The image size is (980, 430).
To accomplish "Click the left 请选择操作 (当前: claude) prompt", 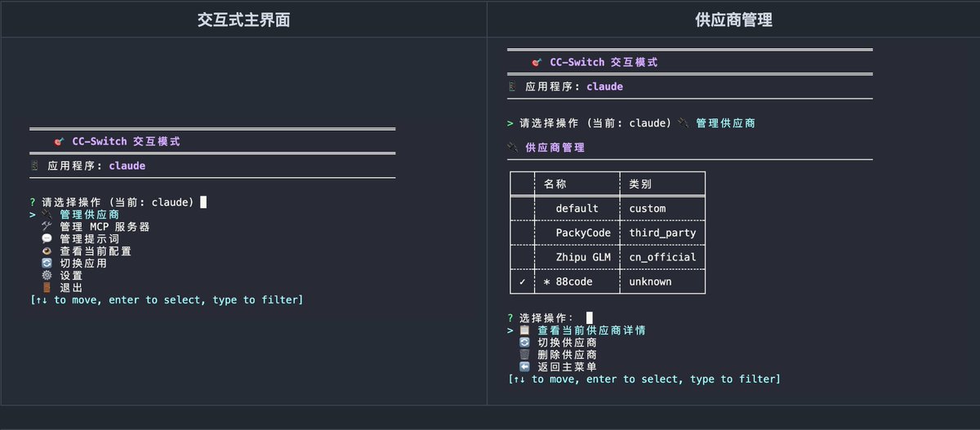I will (118, 202).
